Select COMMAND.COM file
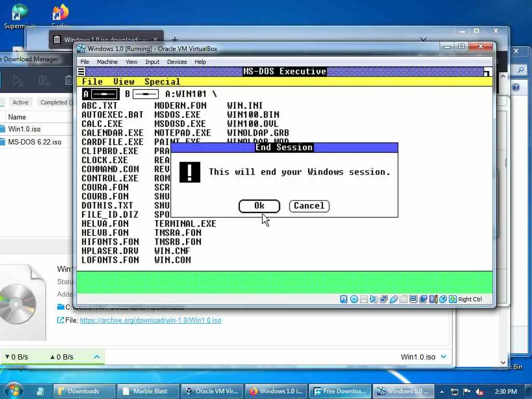Viewport: 532px width, 399px height. [110, 169]
